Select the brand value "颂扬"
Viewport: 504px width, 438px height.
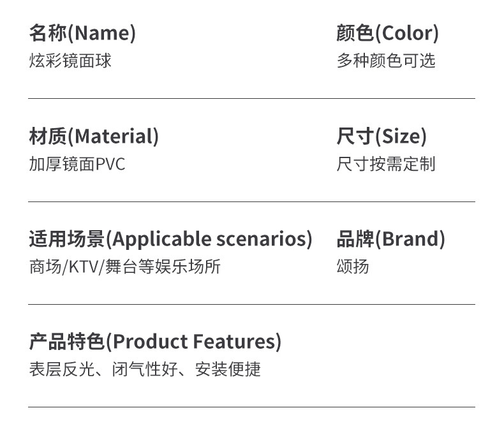click(x=353, y=267)
